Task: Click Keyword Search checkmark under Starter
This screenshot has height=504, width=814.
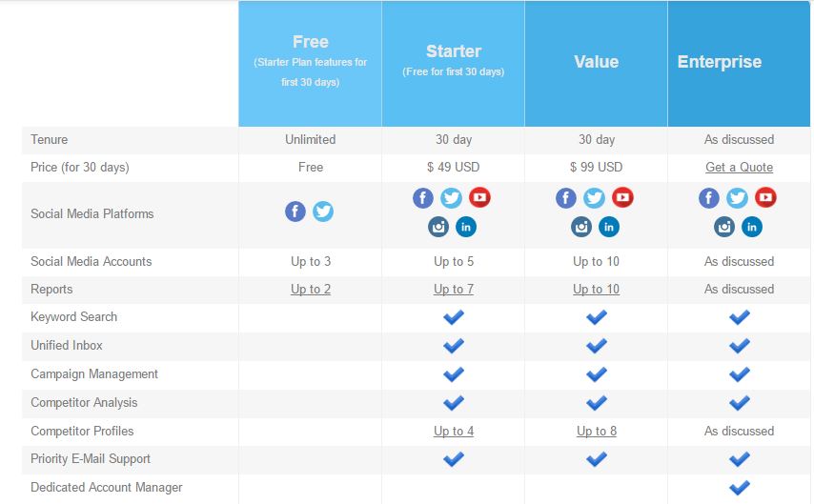Action: point(454,317)
